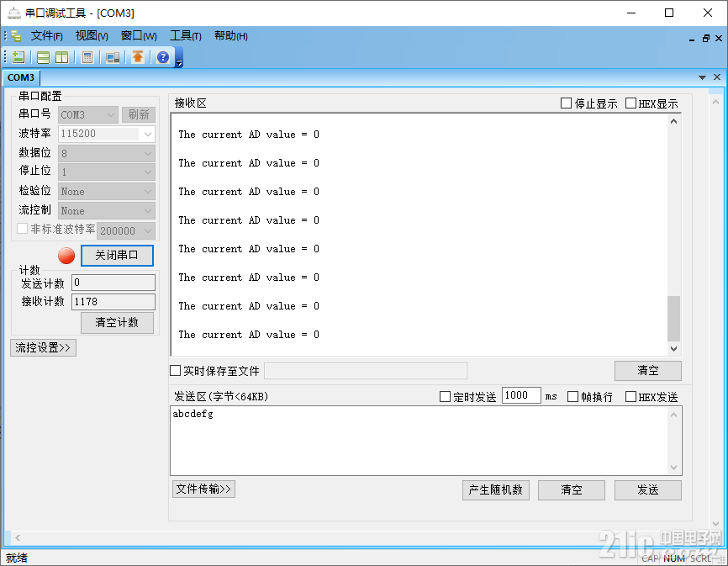Tile windows horizontally using toolbar icon
The image size is (728, 566).
[43, 57]
